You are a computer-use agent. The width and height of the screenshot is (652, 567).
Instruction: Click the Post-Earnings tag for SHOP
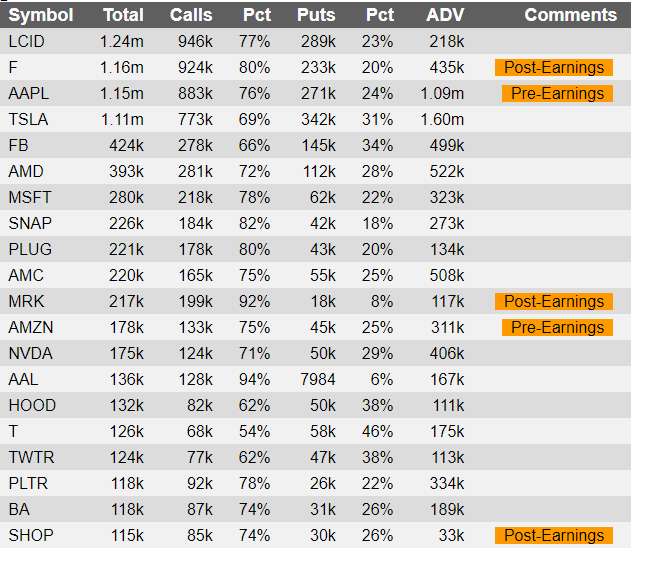tap(554, 536)
